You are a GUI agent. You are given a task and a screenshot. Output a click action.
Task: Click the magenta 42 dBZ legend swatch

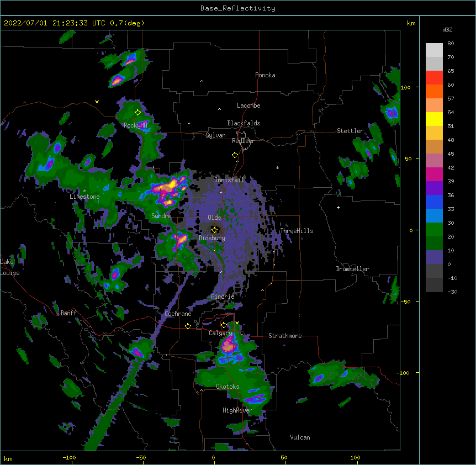[x=434, y=174]
